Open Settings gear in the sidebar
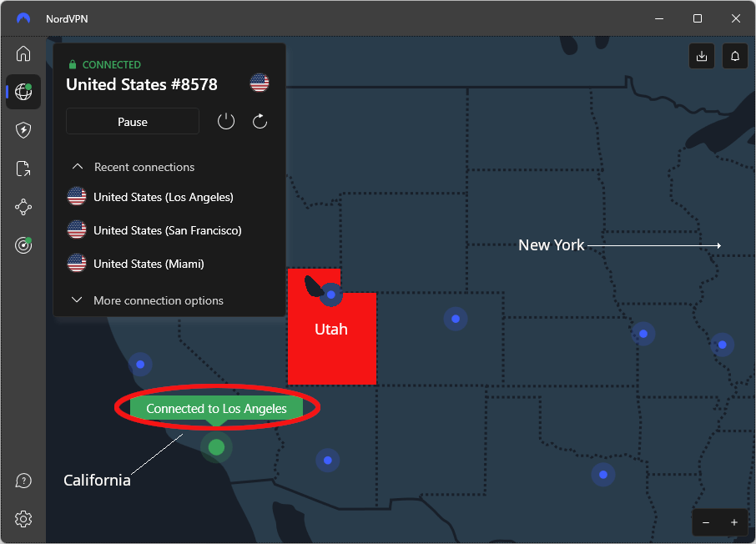The image size is (756, 544). coord(23,520)
